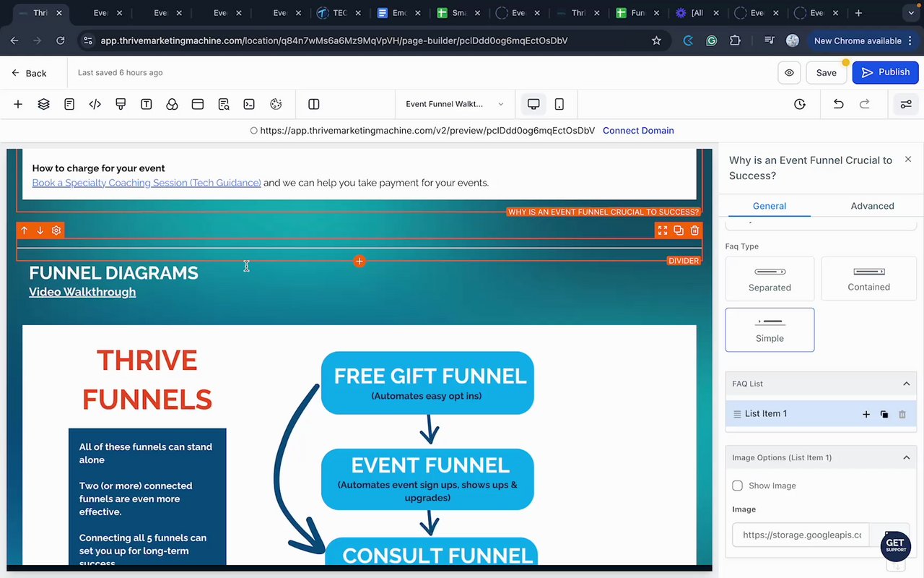Toggle the settings sliders panel icon
This screenshot has height=578, width=924.
pyautogui.click(x=905, y=104)
